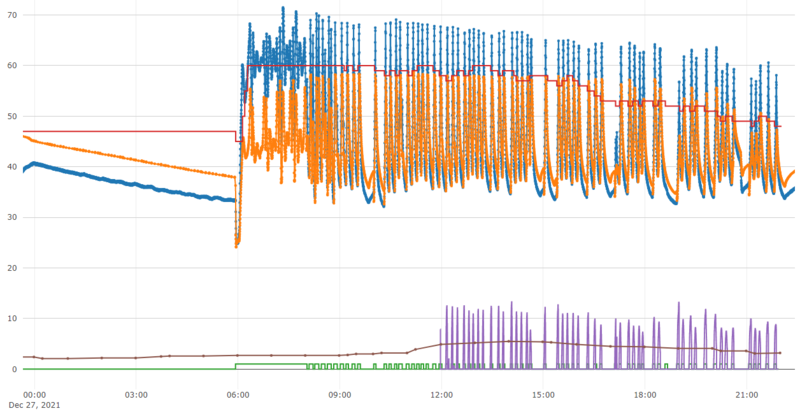Click the 20 y-axis label
Image resolution: width=800 pixels, height=418 pixels.
point(12,268)
